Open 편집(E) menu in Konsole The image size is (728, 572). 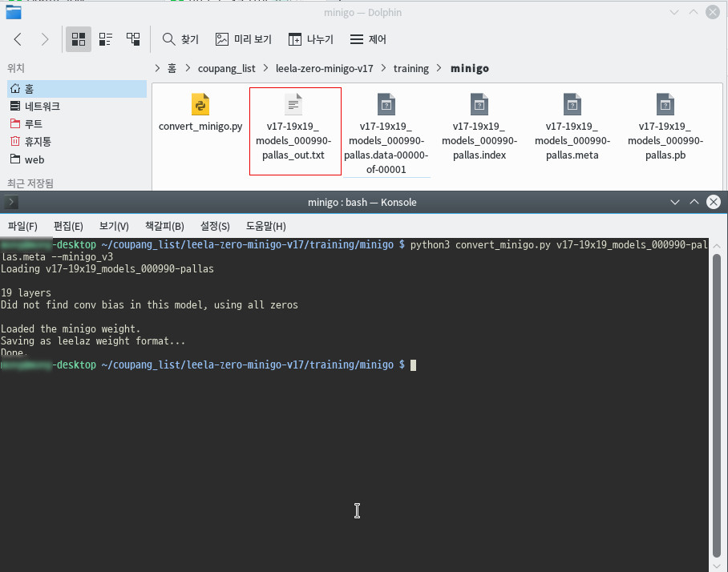[68, 226]
